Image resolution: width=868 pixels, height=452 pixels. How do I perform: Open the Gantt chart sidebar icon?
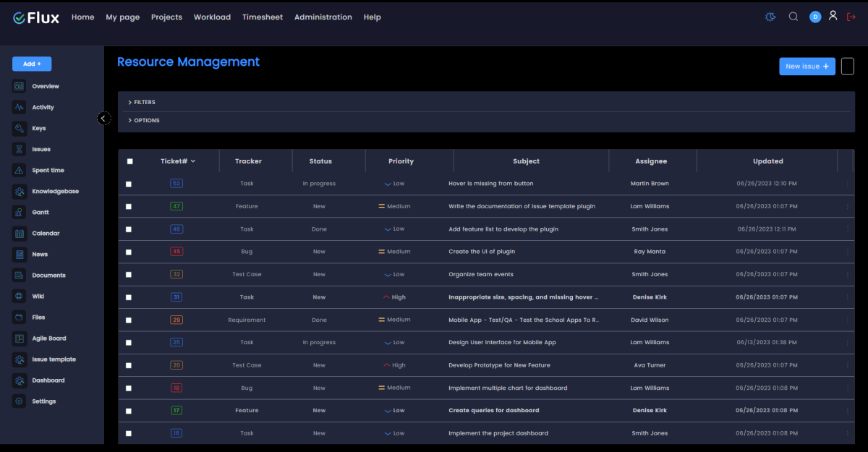(x=18, y=212)
